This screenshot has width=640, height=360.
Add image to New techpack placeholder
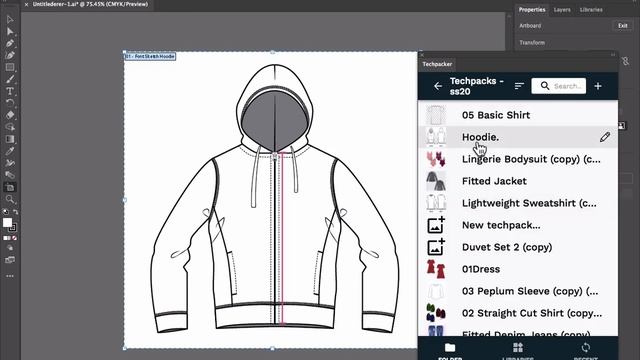coord(436,225)
